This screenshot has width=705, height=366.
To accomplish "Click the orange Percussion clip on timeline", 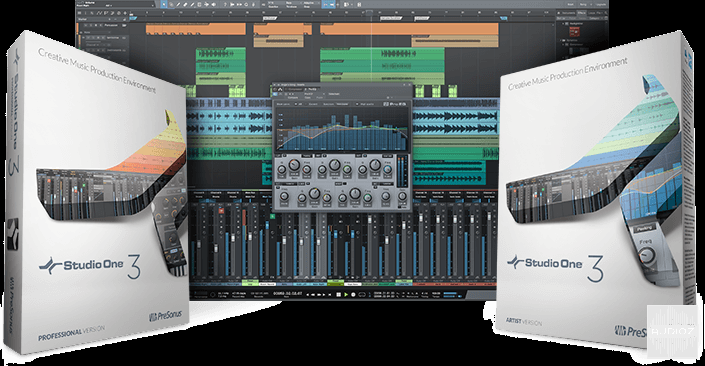I will coord(196,29).
